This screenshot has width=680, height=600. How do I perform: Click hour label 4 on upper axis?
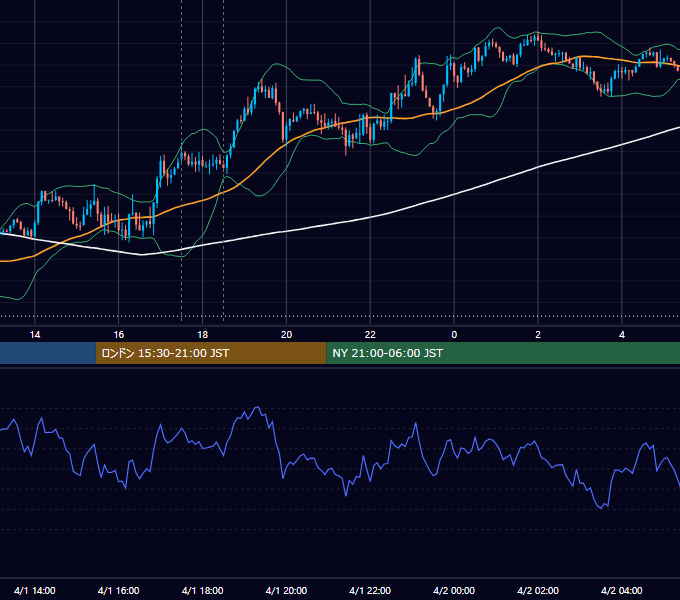click(621, 335)
